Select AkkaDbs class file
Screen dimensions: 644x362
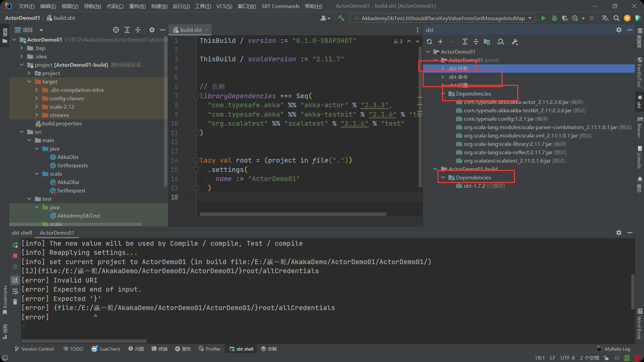coord(68,157)
